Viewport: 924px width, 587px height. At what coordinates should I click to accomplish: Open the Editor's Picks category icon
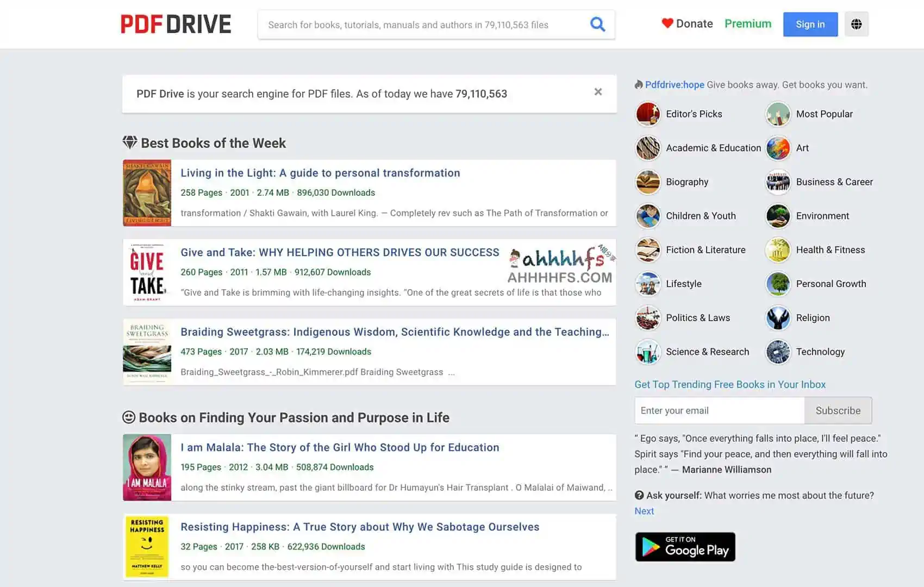coord(648,114)
